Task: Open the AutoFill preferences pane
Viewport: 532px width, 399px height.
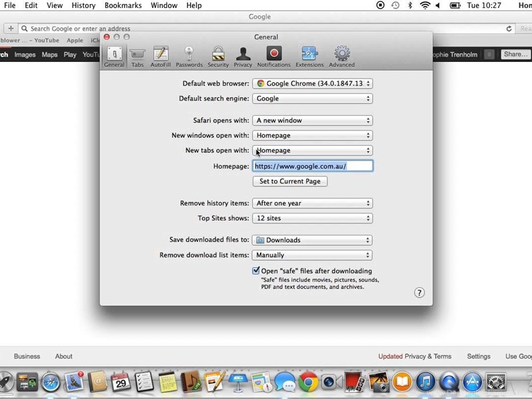Action: pyautogui.click(x=160, y=57)
